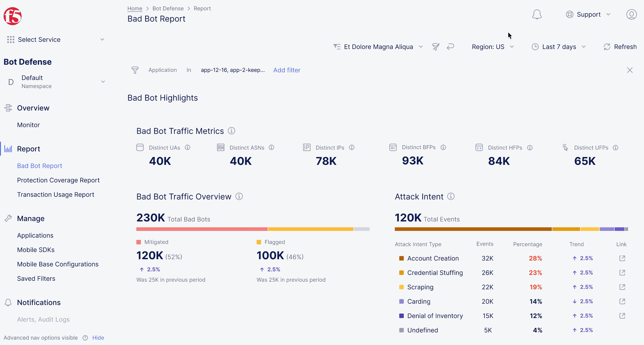Click the Distinct IPs icon

coord(307,148)
